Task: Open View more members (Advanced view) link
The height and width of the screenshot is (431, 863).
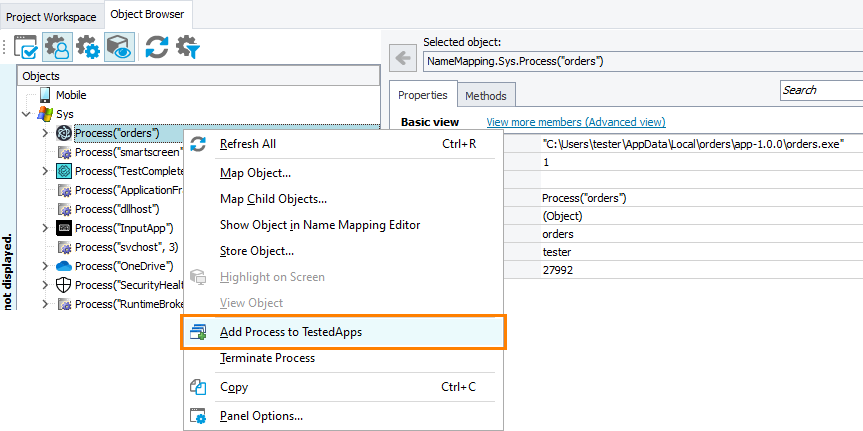Action: tap(575, 122)
